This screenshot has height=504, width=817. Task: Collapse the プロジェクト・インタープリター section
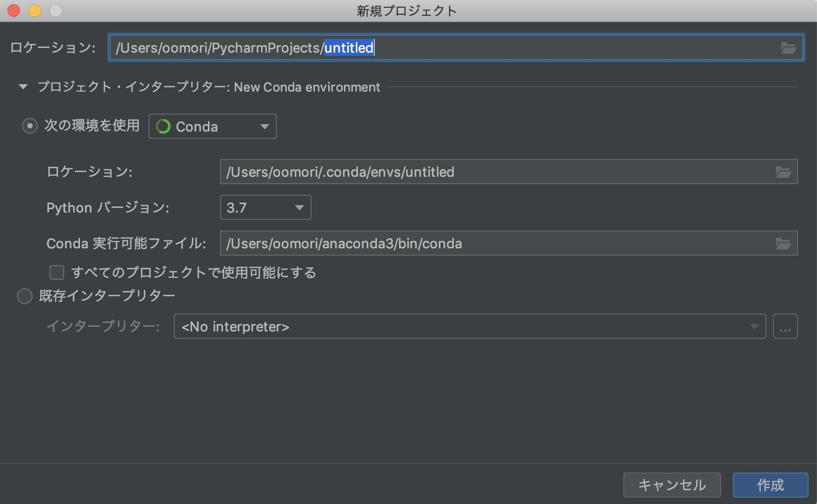(x=23, y=87)
